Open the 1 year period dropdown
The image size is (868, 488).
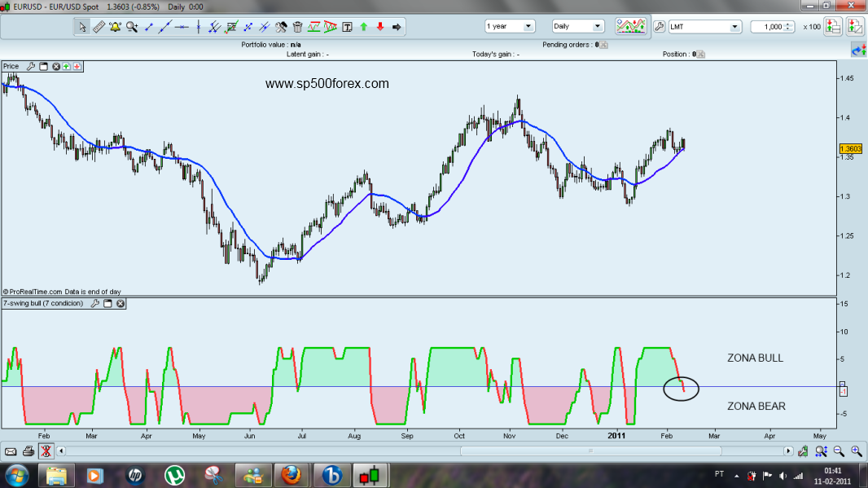(x=509, y=26)
